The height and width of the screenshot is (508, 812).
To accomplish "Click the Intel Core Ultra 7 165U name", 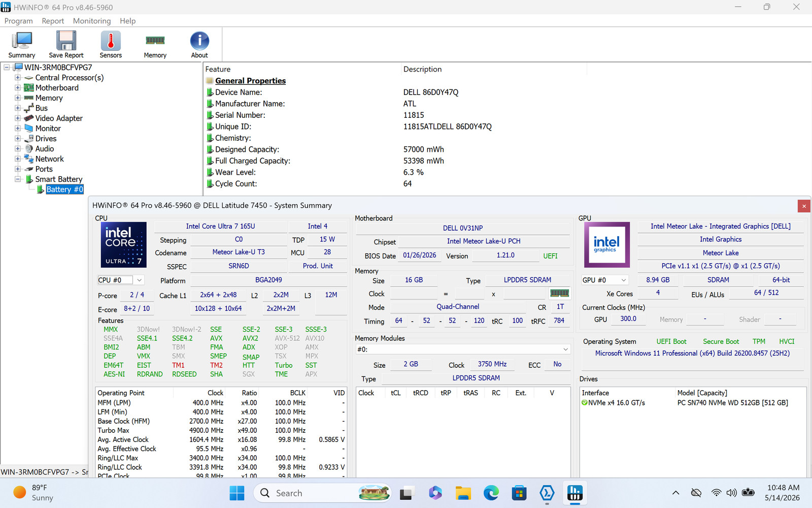I will coord(220,226).
